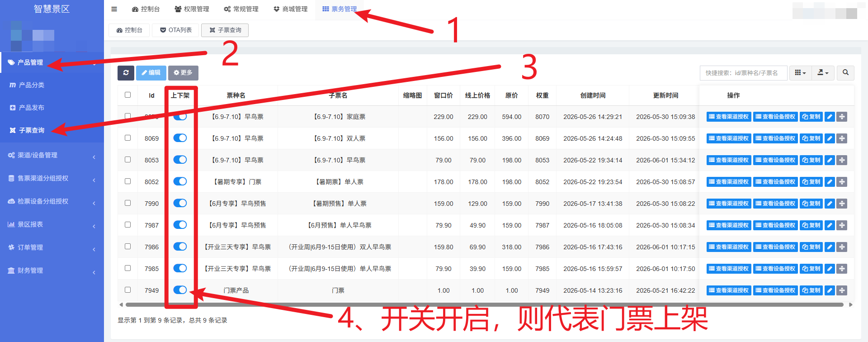Click the table horizontal scrollbar
Viewport: 868px width, 342px height.
pyautogui.click(x=484, y=305)
